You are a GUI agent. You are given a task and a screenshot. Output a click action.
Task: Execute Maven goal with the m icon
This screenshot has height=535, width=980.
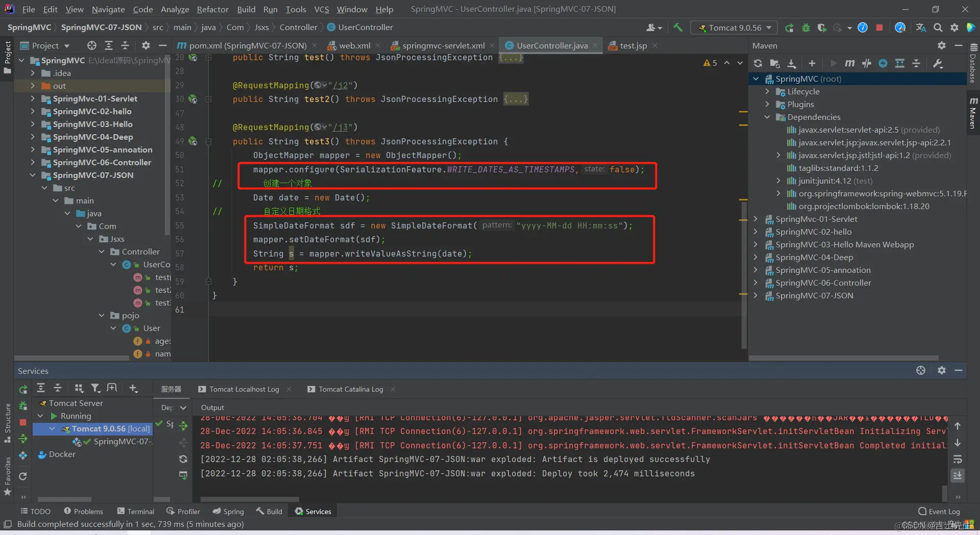pyautogui.click(x=850, y=63)
